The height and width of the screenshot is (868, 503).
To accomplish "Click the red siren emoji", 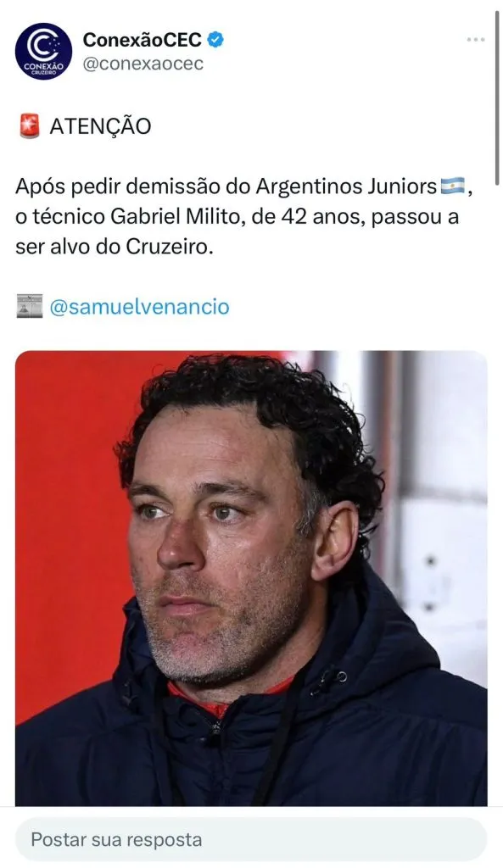I will click(x=29, y=126).
